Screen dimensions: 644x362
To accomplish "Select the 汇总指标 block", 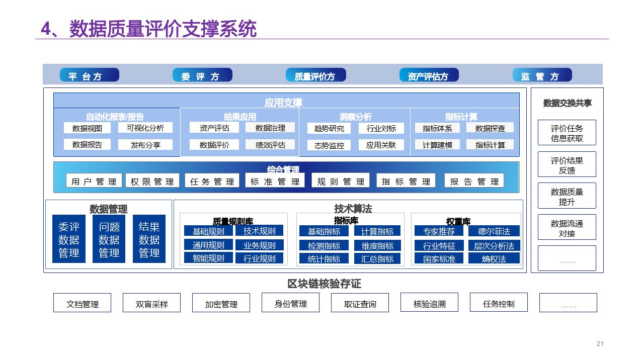I will coord(377,258).
